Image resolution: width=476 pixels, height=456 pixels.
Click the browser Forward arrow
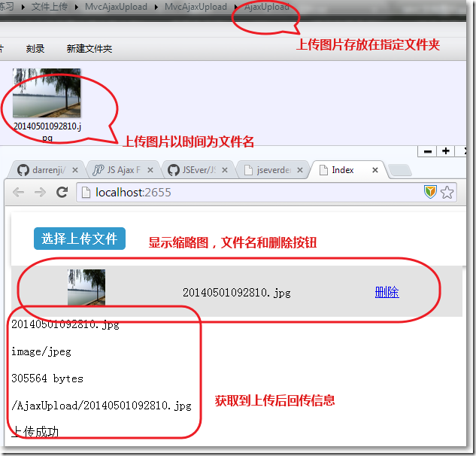pyautogui.click(x=40, y=193)
